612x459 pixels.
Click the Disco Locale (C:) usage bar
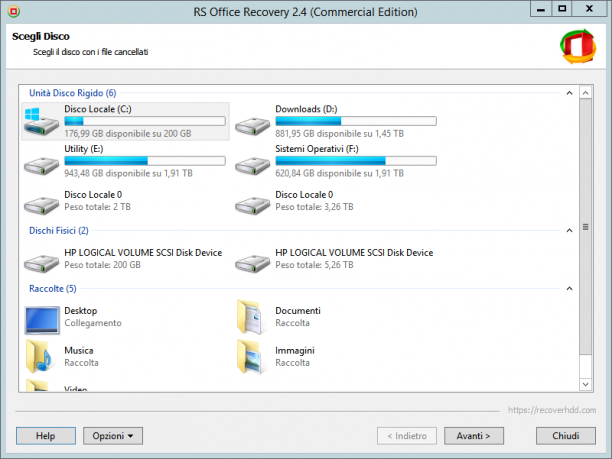pyautogui.click(x=145, y=121)
